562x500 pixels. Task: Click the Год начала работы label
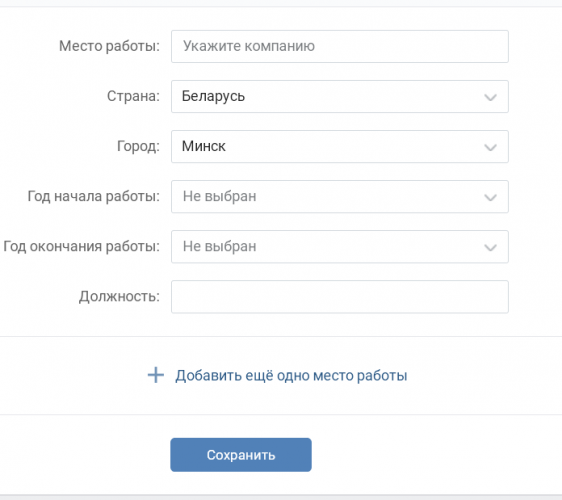pyautogui.click(x=94, y=196)
